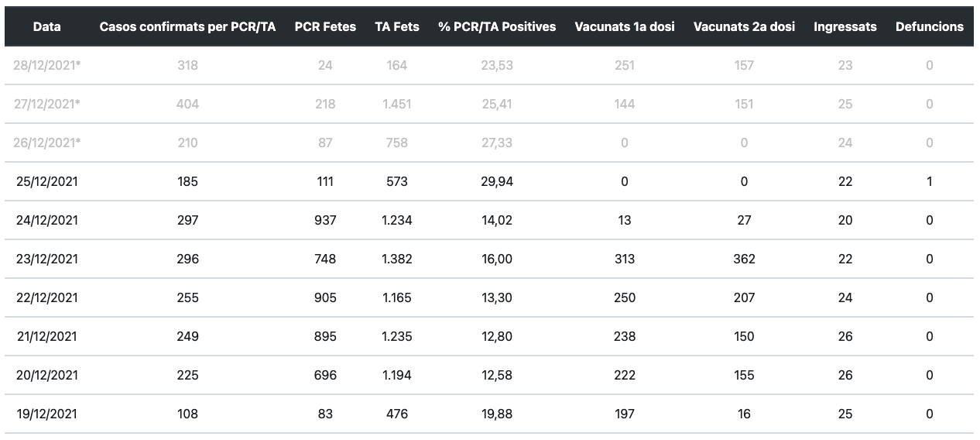
Task: Click the Data column header
Action: pyautogui.click(x=46, y=26)
